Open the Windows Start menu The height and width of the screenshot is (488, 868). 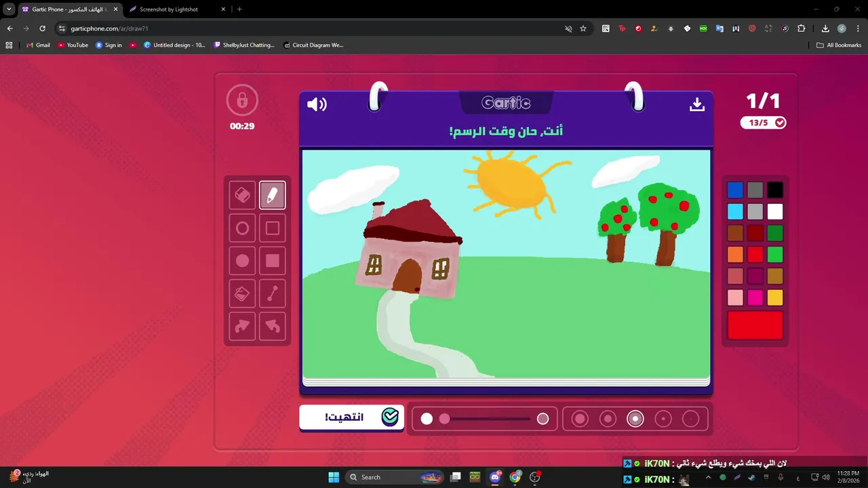tap(334, 477)
